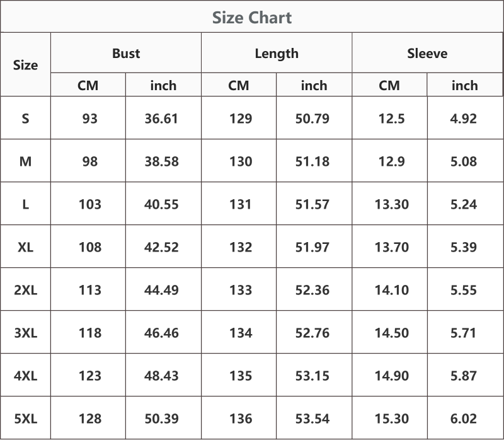Click the M size row label
Screen dimensions: 504x440
click(x=25, y=161)
